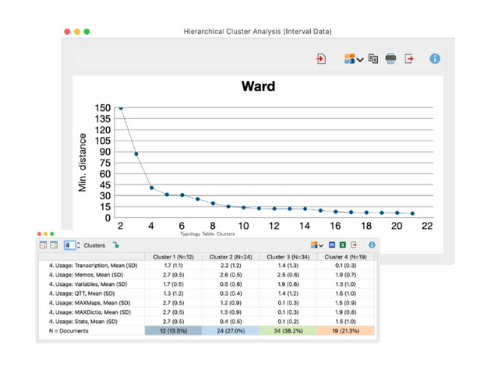Screen dimensions: 504x365
Task: Print the Ward distance chart
Action: coord(391,59)
